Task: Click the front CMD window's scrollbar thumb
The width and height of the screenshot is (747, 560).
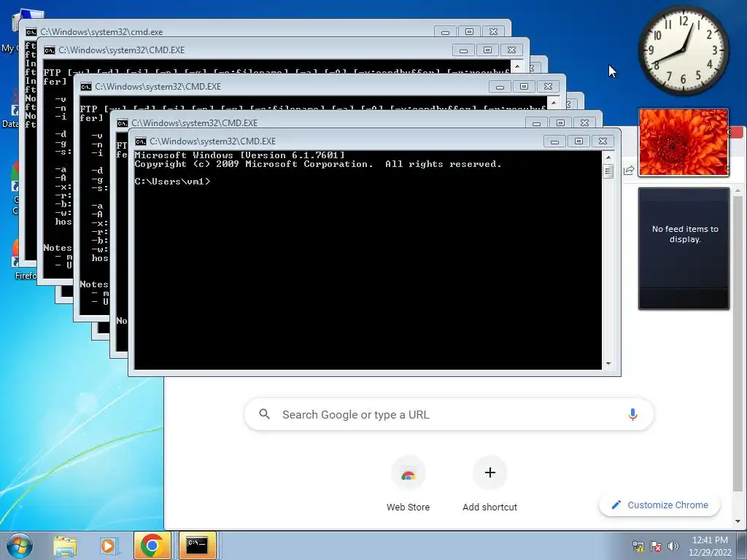Action: pyautogui.click(x=608, y=171)
